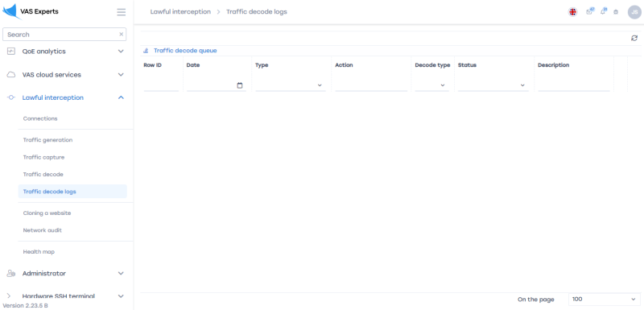This screenshot has width=644, height=310.
Task: Click the JS user avatar
Action: coord(634,12)
